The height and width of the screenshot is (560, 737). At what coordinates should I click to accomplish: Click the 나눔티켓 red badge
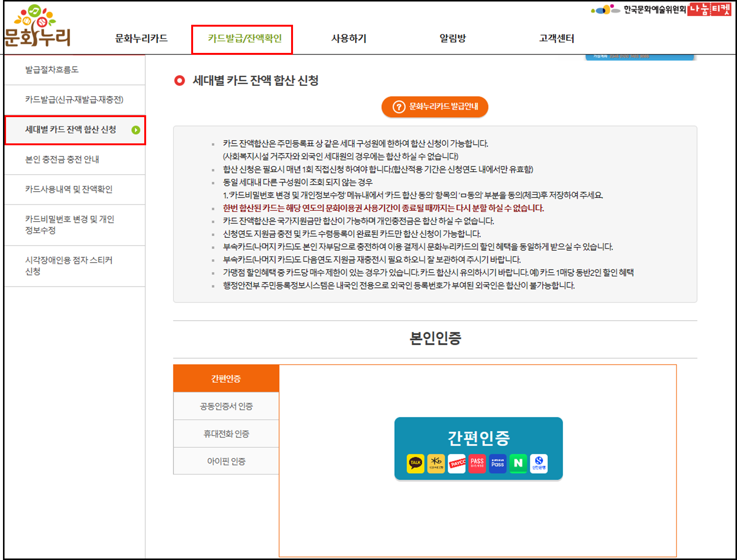coord(709,10)
